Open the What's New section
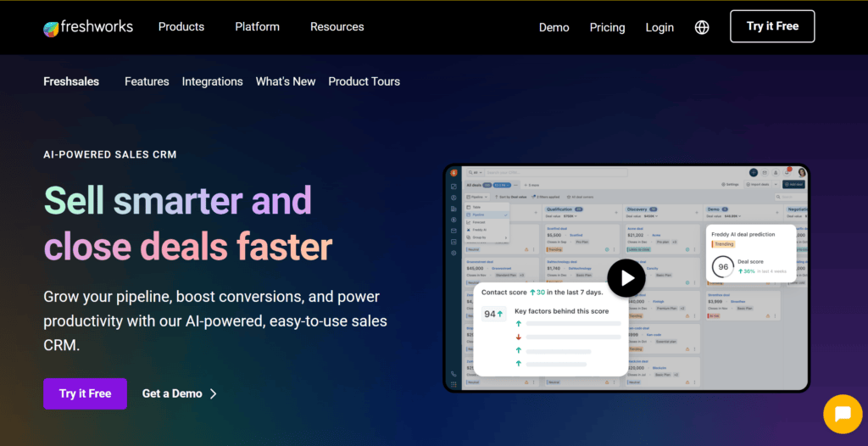This screenshot has width=868, height=446. pos(286,81)
